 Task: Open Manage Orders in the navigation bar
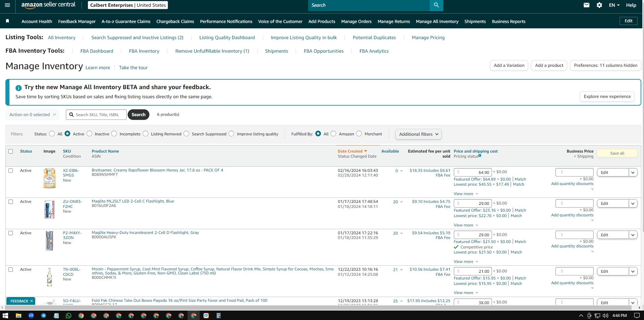(x=356, y=21)
